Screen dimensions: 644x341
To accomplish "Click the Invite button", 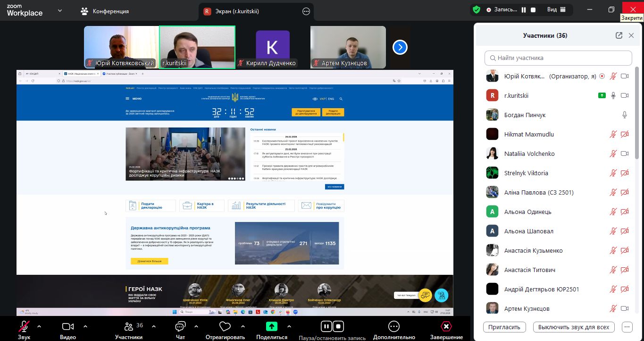I will 504,327.
